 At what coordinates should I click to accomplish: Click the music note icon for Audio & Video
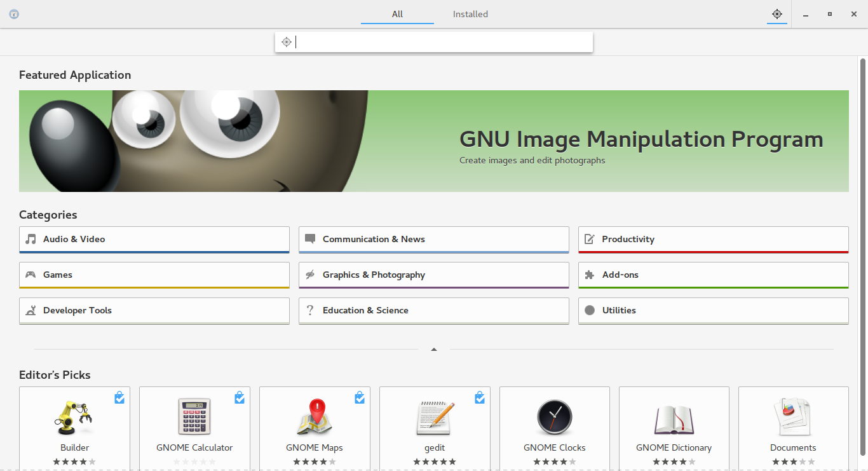pos(31,239)
